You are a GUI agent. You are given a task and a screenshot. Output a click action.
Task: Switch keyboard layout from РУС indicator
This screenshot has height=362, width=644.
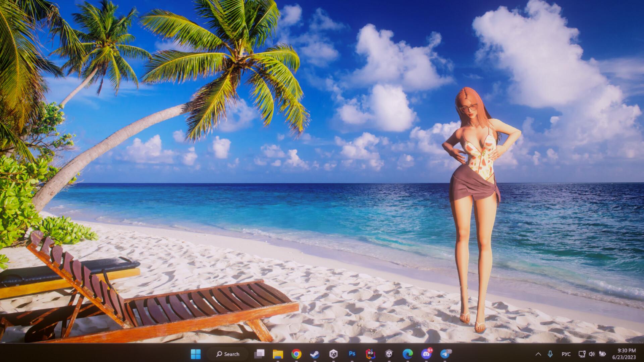coord(566,354)
